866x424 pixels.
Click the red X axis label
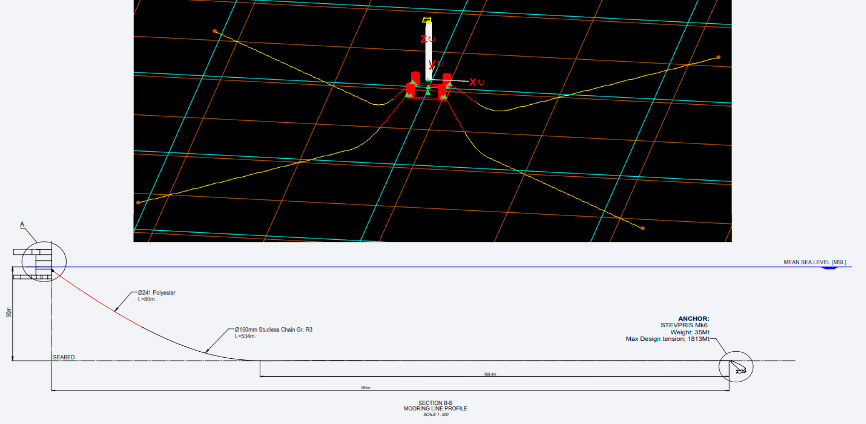(x=476, y=82)
